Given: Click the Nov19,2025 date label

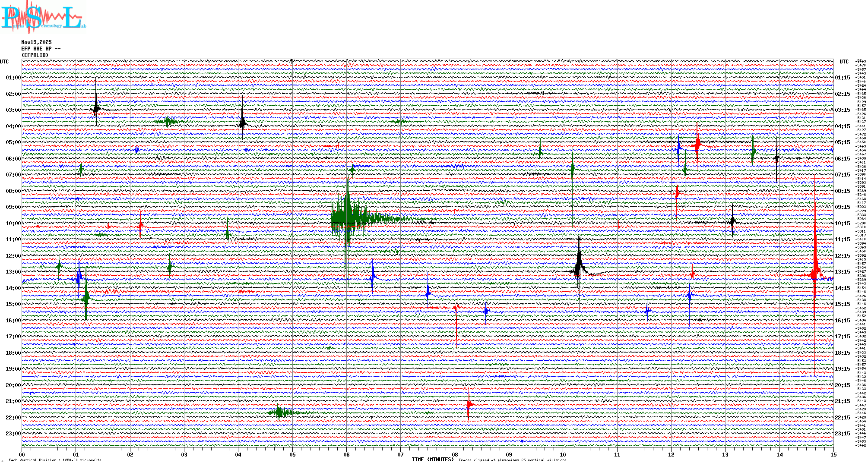Looking at the screenshot, I should pos(36,42).
